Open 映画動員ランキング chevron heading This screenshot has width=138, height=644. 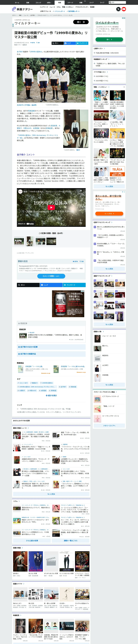pyautogui.click(x=101, y=59)
